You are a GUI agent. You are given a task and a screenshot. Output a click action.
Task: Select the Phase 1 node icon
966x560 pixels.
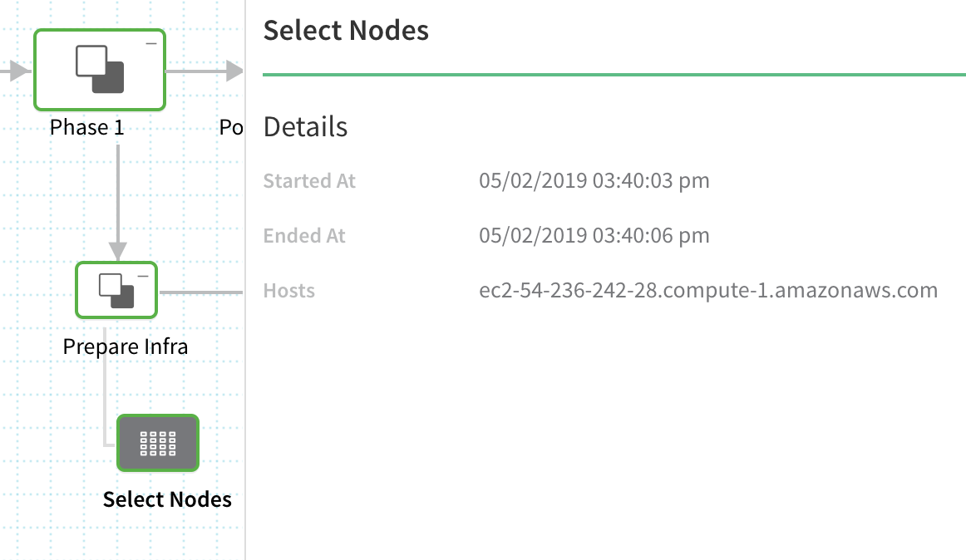point(100,70)
